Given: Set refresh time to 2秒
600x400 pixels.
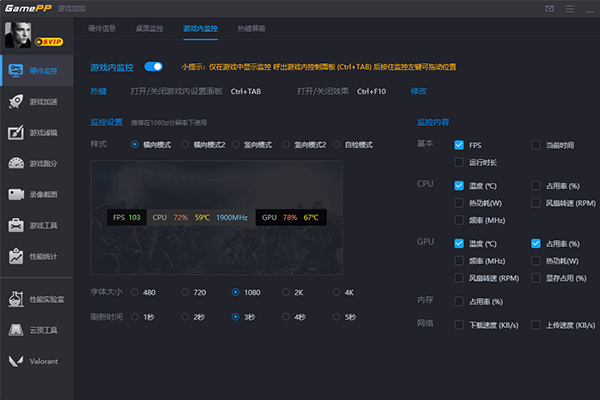Looking at the screenshot, I should [185, 317].
